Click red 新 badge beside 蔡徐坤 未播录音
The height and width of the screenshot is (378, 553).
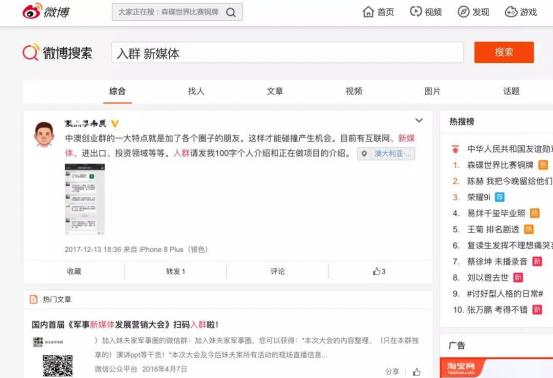[x=537, y=261]
